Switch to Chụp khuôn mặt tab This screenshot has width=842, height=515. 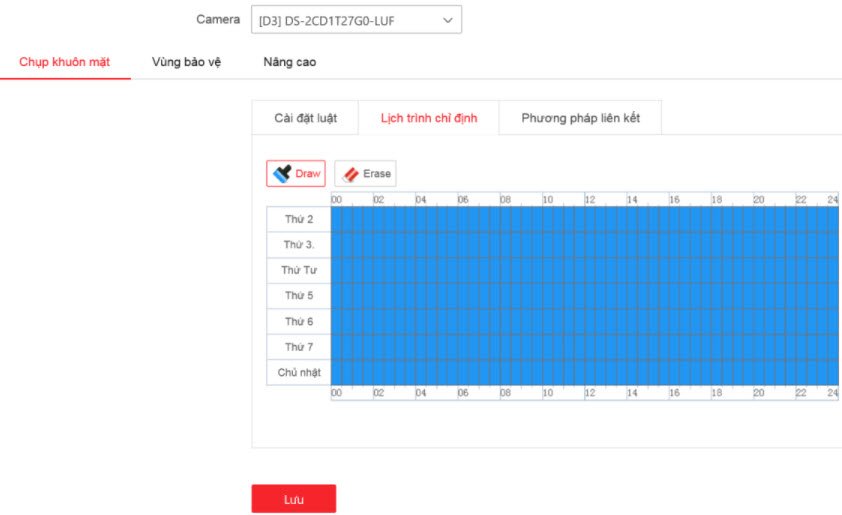coord(65,62)
